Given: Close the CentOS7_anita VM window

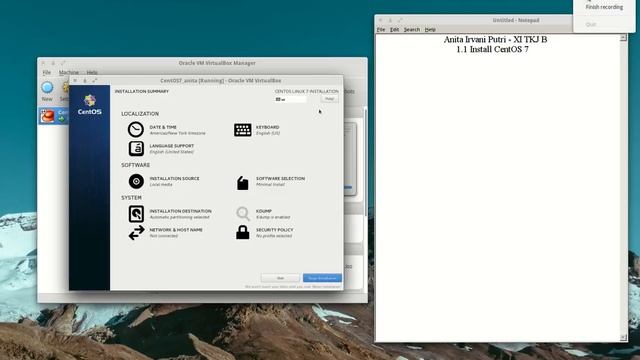Looking at the screenshot, I should point(75,80).
